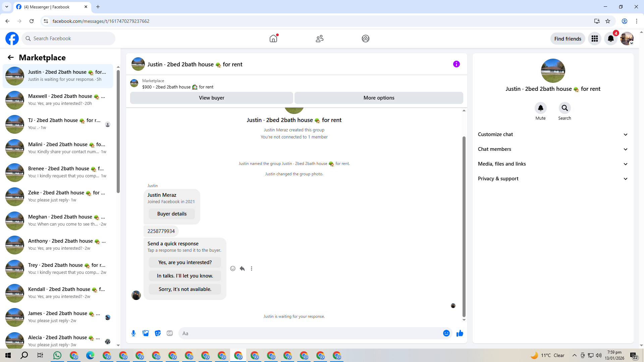This screenshot has height=362, width=644.
Task: Expand Media, files and links section
Action: [552, 164]
